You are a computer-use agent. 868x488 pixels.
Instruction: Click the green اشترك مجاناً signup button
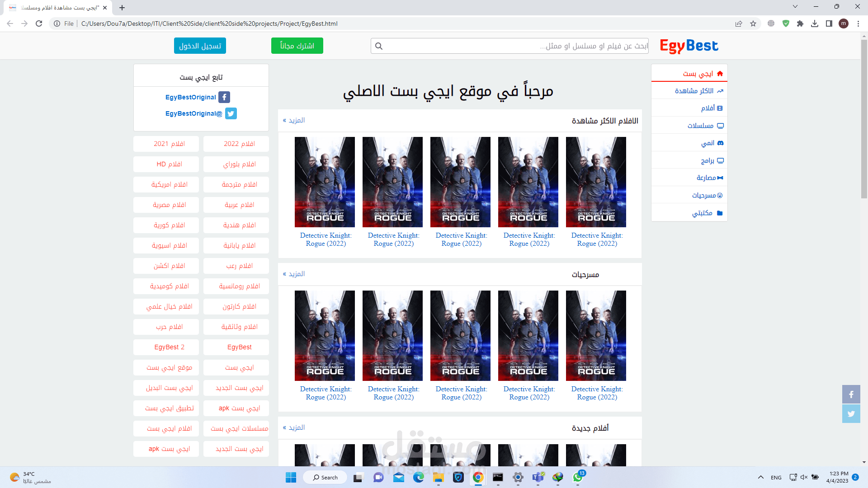click(x=297, y=46)
